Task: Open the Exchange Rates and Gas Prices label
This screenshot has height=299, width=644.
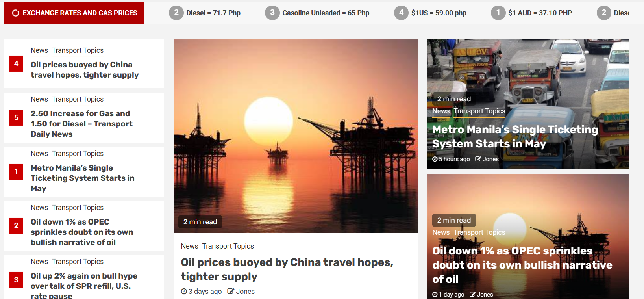Action: (x=74, y=13)
